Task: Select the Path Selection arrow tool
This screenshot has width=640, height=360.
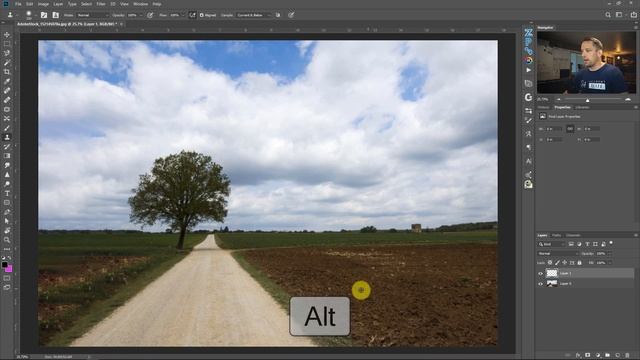Action: point(7,221)
